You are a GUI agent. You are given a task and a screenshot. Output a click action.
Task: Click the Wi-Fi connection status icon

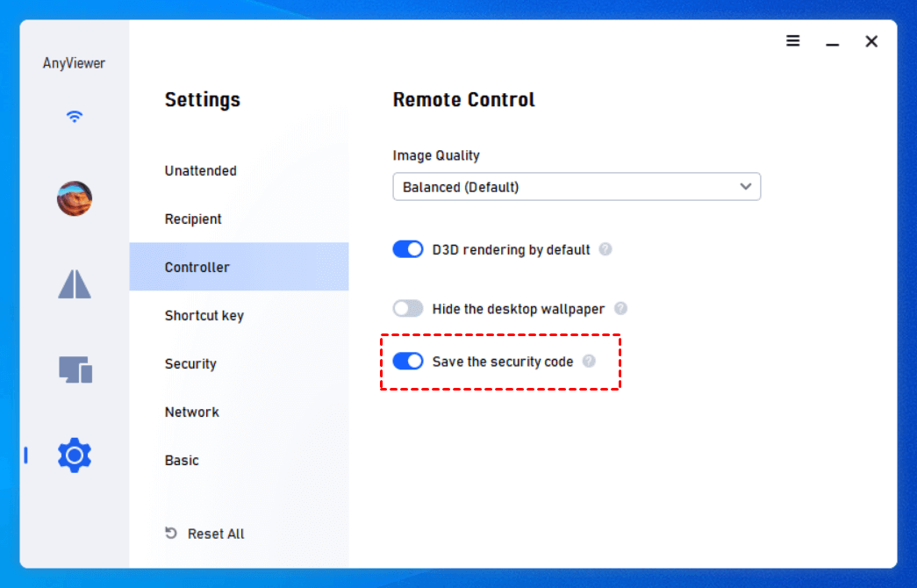[75, 116]
